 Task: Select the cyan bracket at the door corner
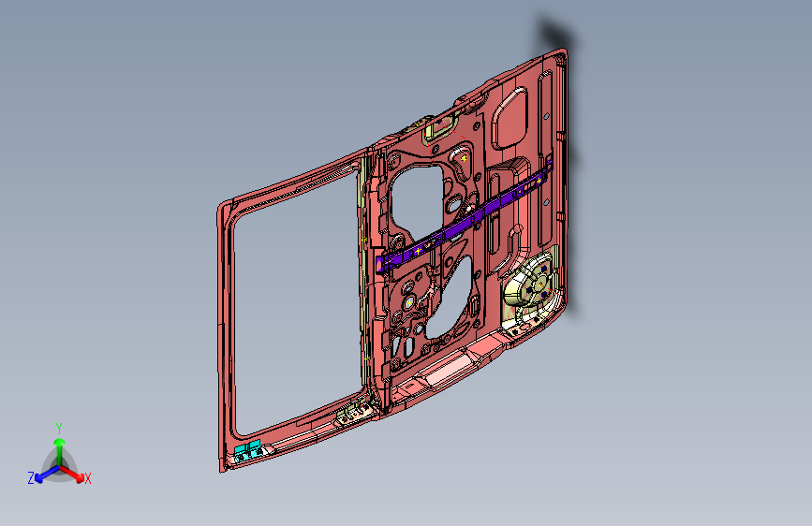tap(247, 451)
